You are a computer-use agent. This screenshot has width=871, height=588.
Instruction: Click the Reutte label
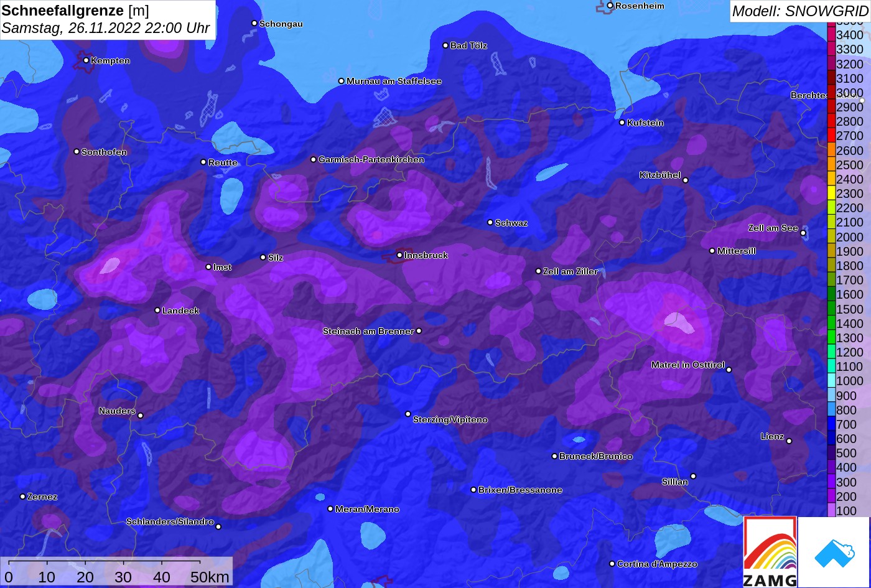pos(223,162)
